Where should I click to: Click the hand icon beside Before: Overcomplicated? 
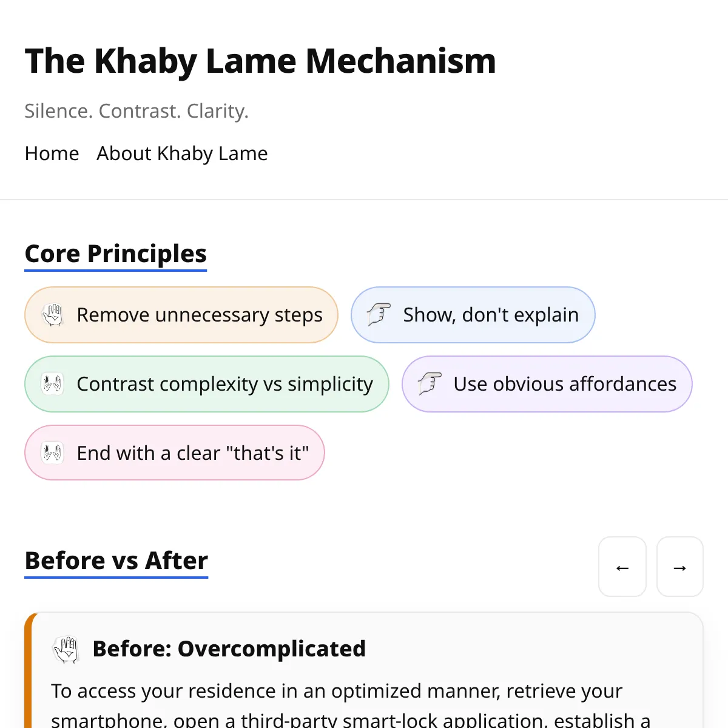click(66, 649)
